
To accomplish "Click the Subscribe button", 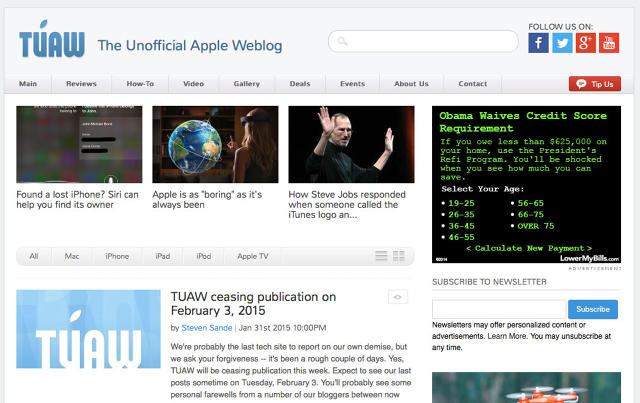I will point(593,309).
